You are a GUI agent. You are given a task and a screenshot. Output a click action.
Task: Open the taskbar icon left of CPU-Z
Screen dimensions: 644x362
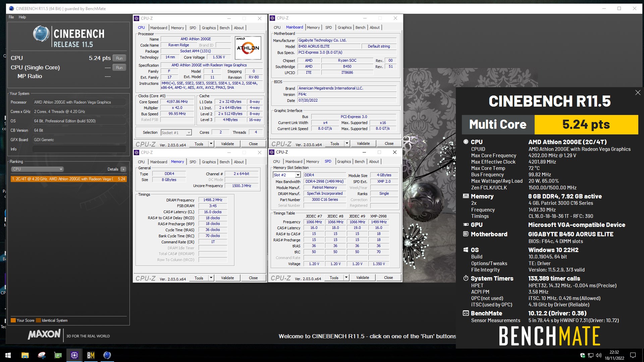(58, 355)
